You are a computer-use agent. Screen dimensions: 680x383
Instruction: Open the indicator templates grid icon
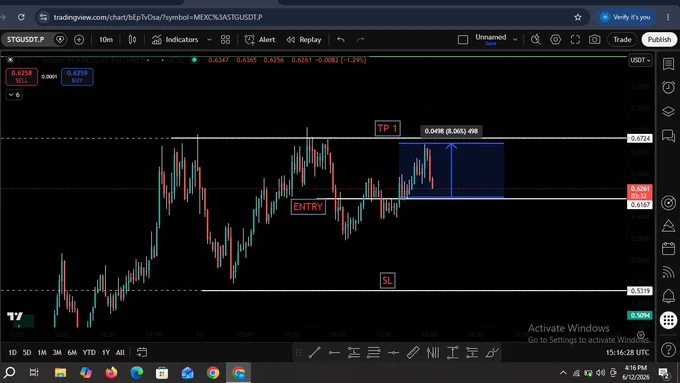226,39
